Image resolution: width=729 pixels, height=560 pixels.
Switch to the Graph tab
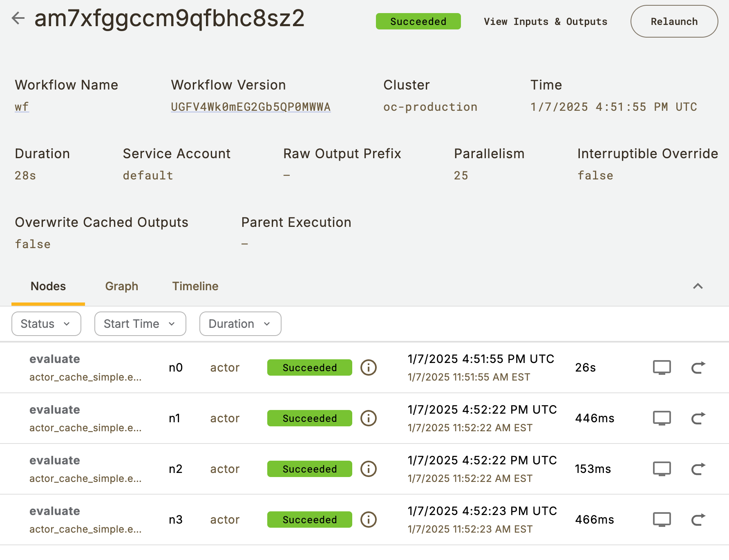click(121, 286)
